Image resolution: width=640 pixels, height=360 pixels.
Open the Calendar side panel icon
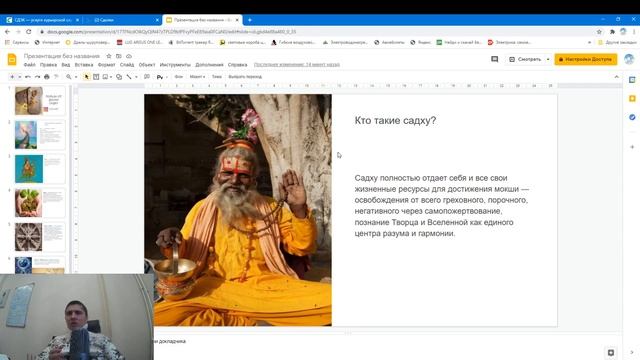click(632, 80)
